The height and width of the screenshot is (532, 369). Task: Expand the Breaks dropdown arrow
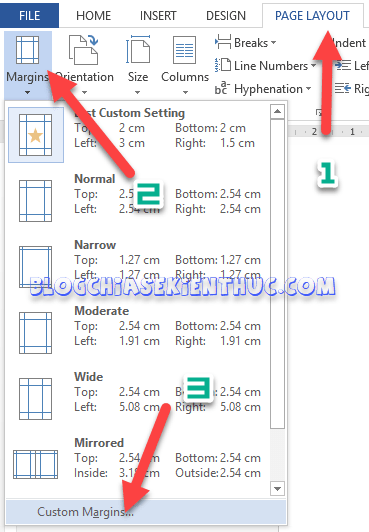273,43
